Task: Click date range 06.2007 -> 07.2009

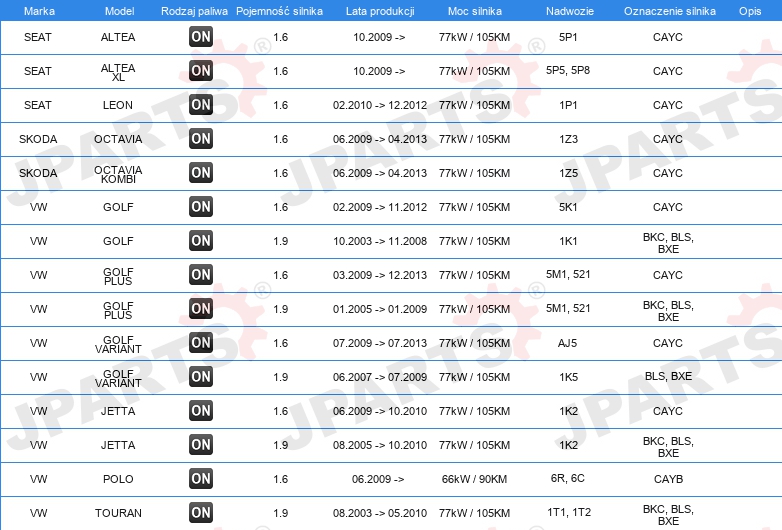Action: [380, 377]
